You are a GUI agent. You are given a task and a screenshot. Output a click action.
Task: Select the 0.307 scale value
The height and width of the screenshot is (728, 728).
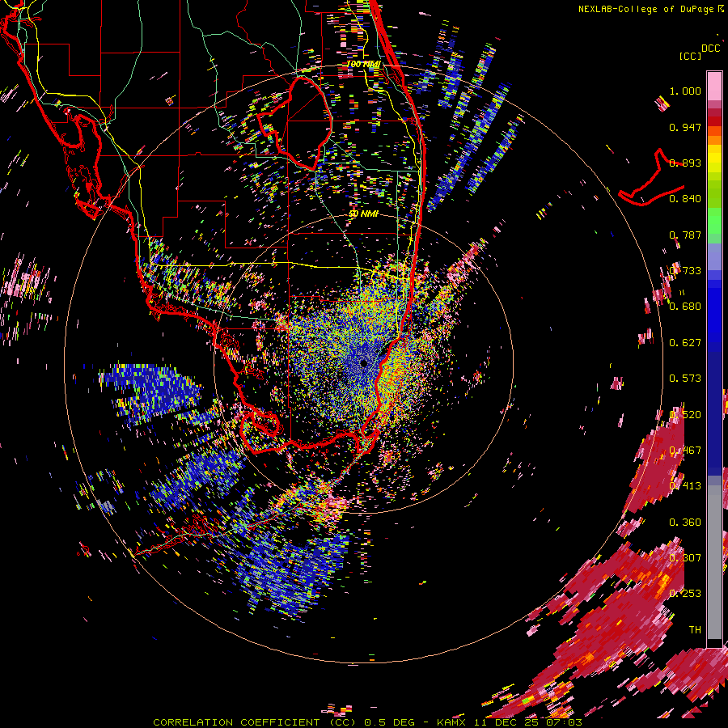(x=685, y=558)
